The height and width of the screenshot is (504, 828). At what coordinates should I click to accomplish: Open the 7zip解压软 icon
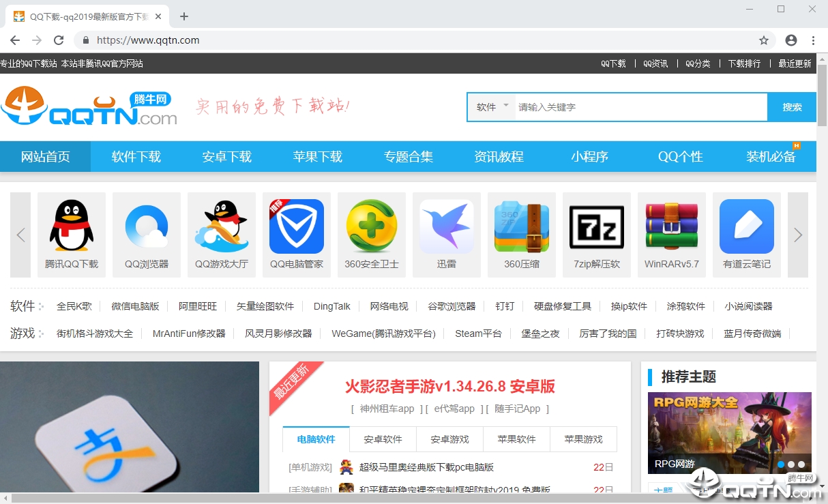tap(597, 226)
